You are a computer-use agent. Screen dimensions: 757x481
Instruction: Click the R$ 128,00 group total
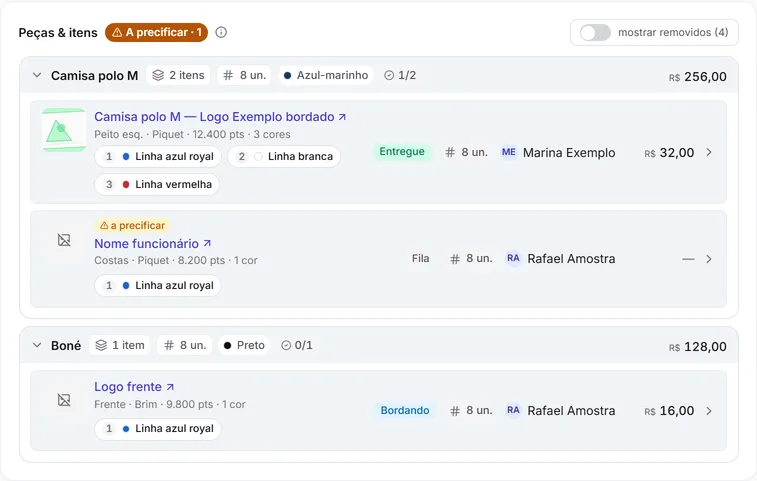click(698, 347)
